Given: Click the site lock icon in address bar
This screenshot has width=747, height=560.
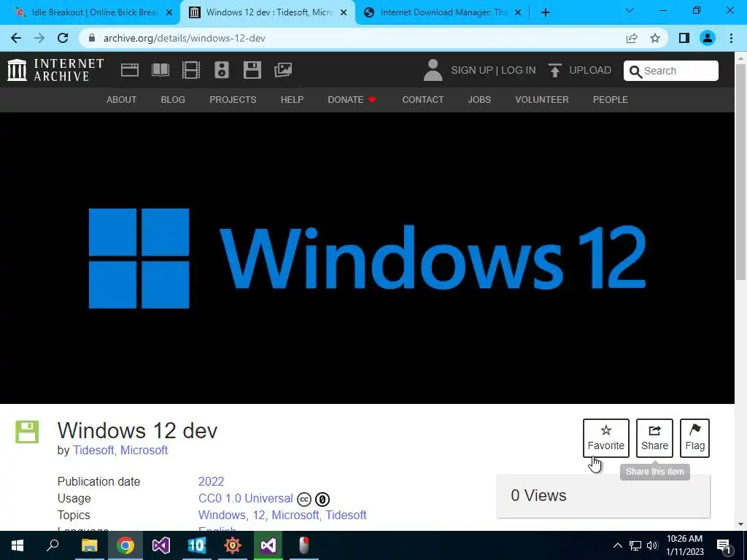Looking at the screenshot, I should click(93, 38).
